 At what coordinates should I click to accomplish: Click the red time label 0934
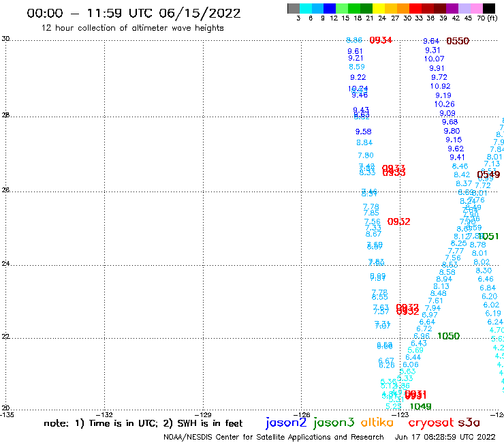click(x=381, y=40)
